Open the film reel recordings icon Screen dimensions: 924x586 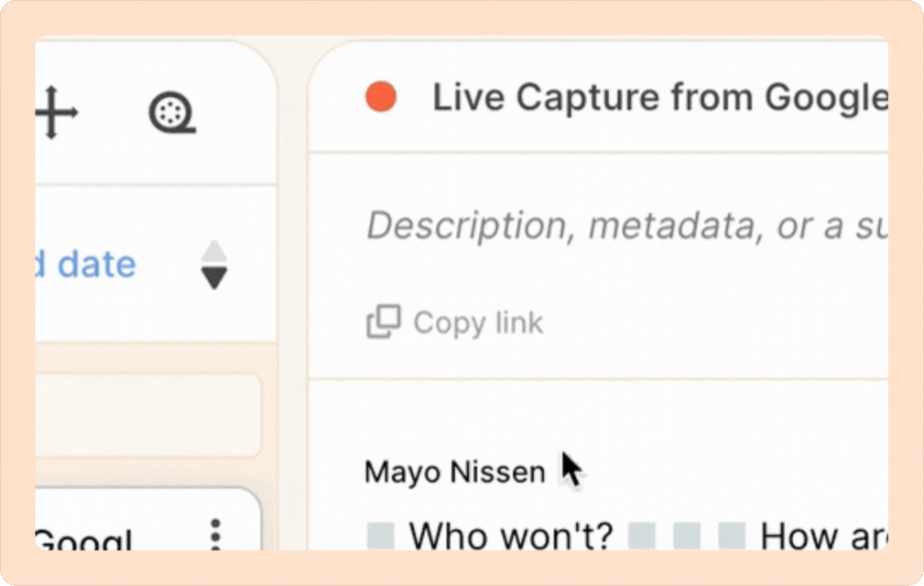pyautogui.click(x=172, y=114)
